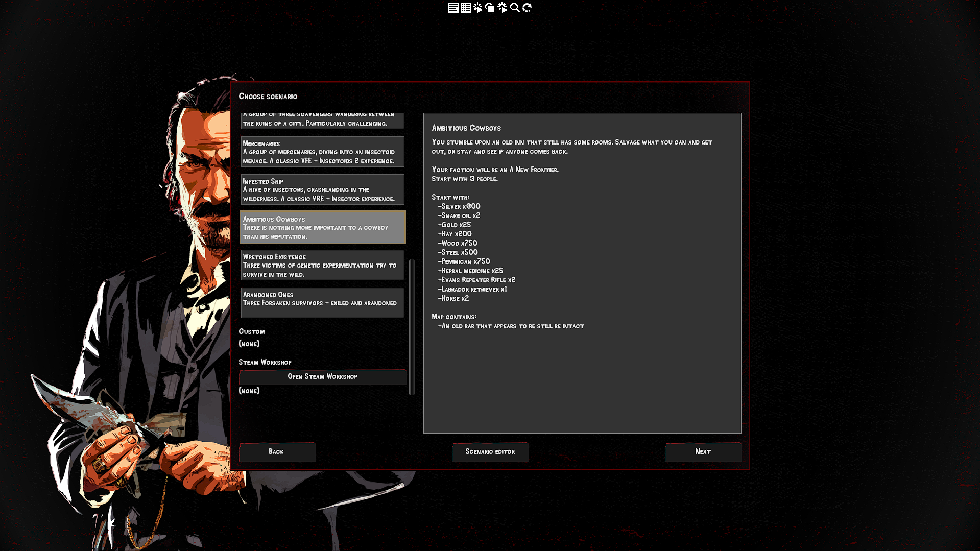Click the Wood x750 entry
This screenshot has height=551, width=980.
(x=459, y=244)
